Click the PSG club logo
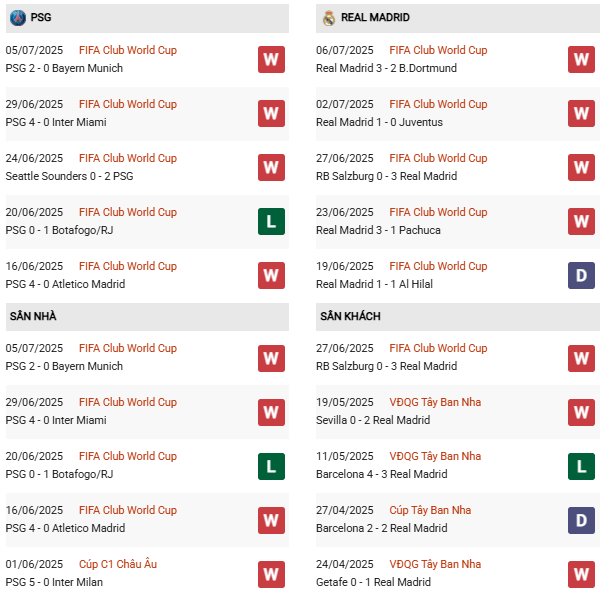600x595 pixels. click(x=17, y=17)
